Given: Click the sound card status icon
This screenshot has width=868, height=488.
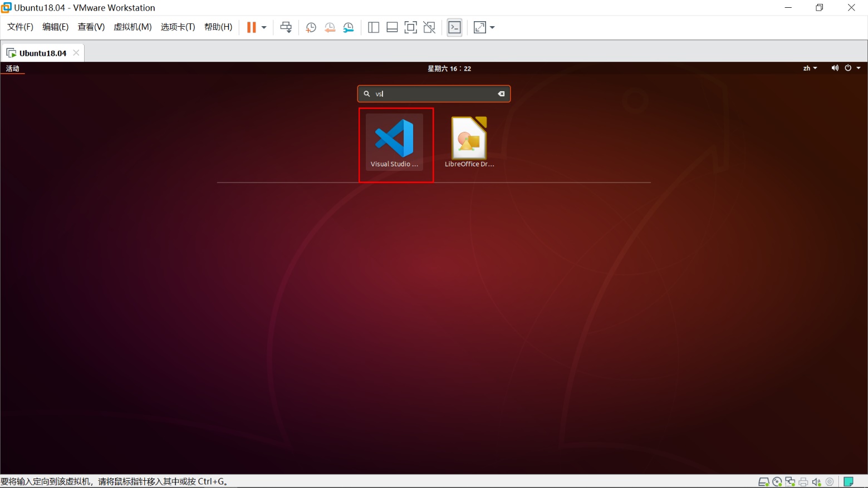Looking at the screenshot, I should (x=816, y=482).
